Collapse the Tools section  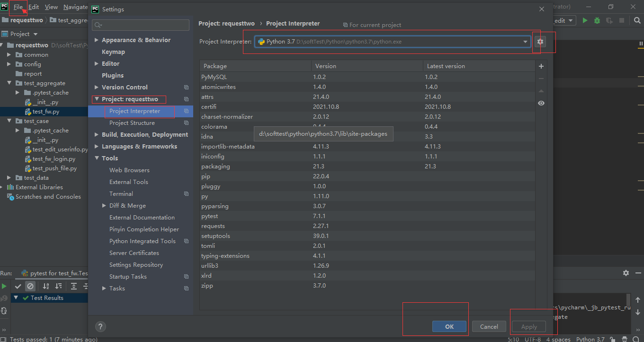pos(97,158)
